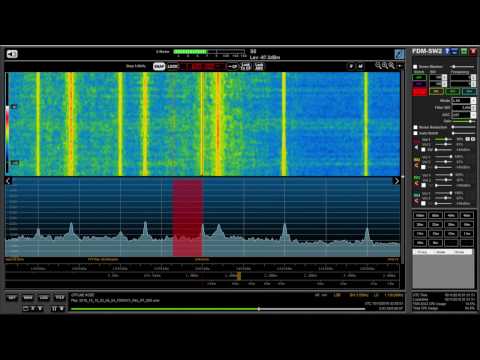This screenshot has height=360, width=480.
Task: Enable the Auto Notch checkbox
Action: pyautogui.click(x=415, y=133)
